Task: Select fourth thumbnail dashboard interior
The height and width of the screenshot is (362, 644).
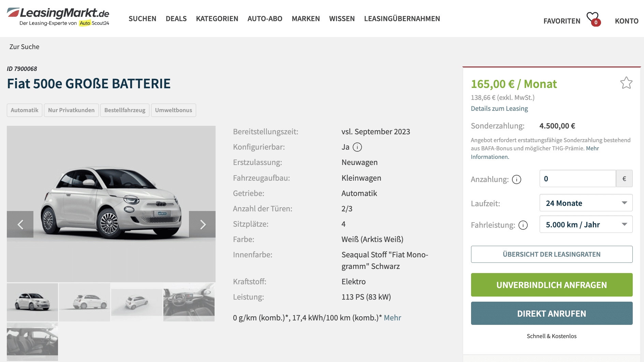Action: click(x=189, y=302)
